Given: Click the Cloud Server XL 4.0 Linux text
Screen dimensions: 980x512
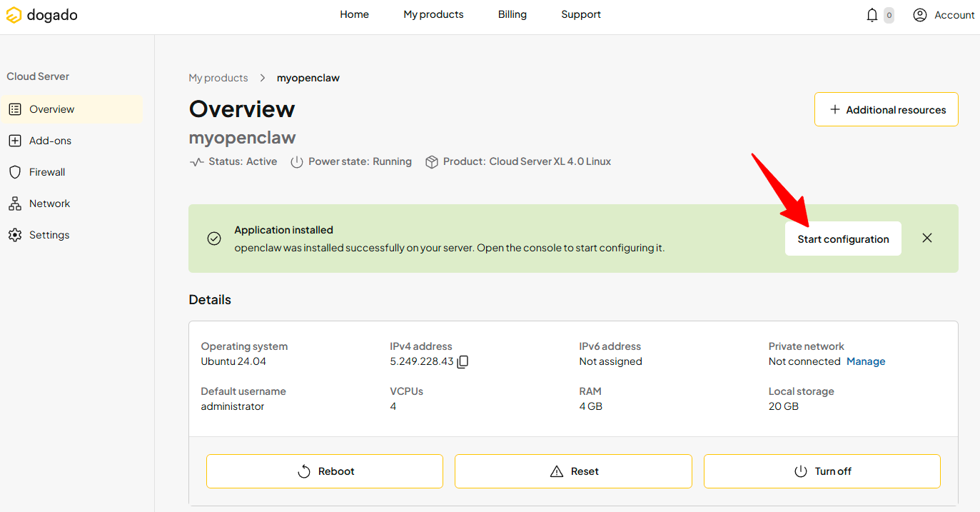Looking at the screenshot, I should pyautogui.click(x=550, y=161).
